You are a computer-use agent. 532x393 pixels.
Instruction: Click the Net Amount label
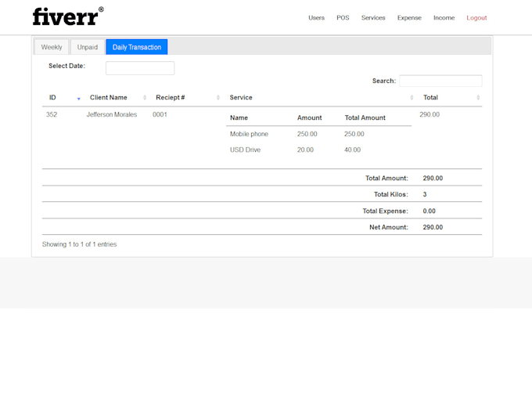[x=389, y=227]
